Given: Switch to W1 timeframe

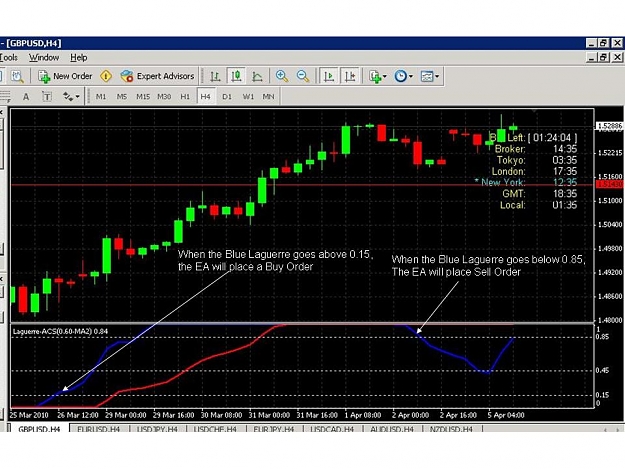Looking at the screenshot, I should click(248, 96).
